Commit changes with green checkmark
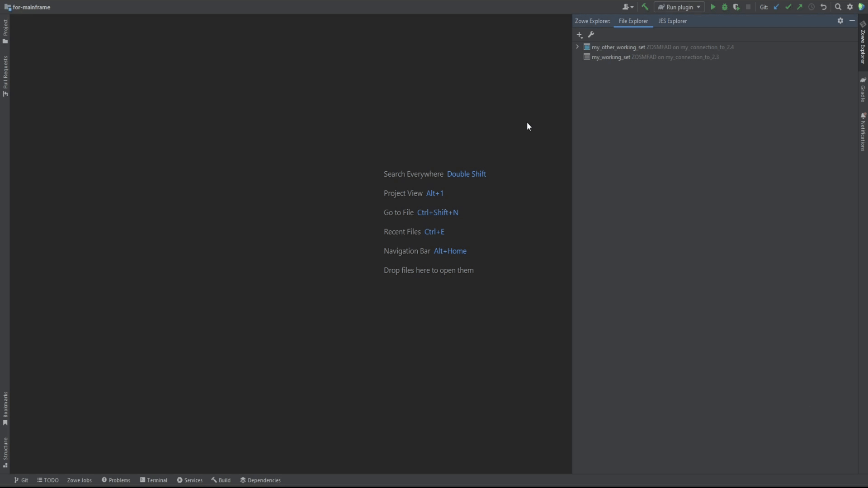 tap(788, 7)
